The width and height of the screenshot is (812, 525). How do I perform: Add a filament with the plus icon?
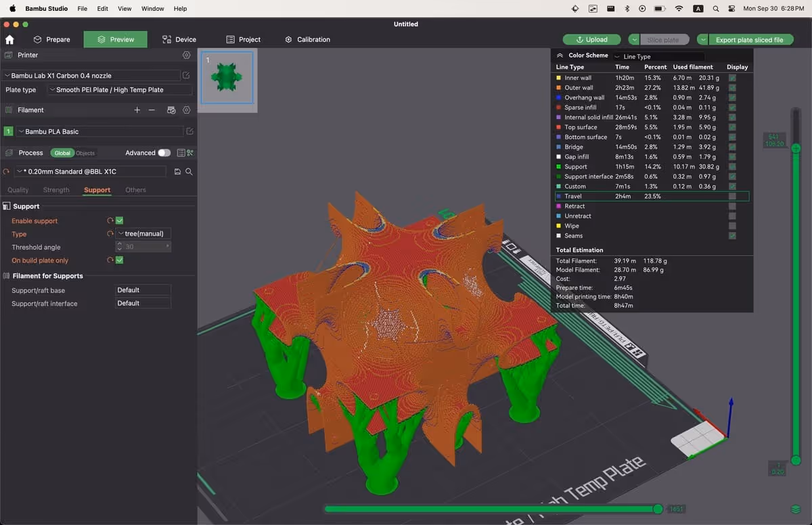point(137,110)
